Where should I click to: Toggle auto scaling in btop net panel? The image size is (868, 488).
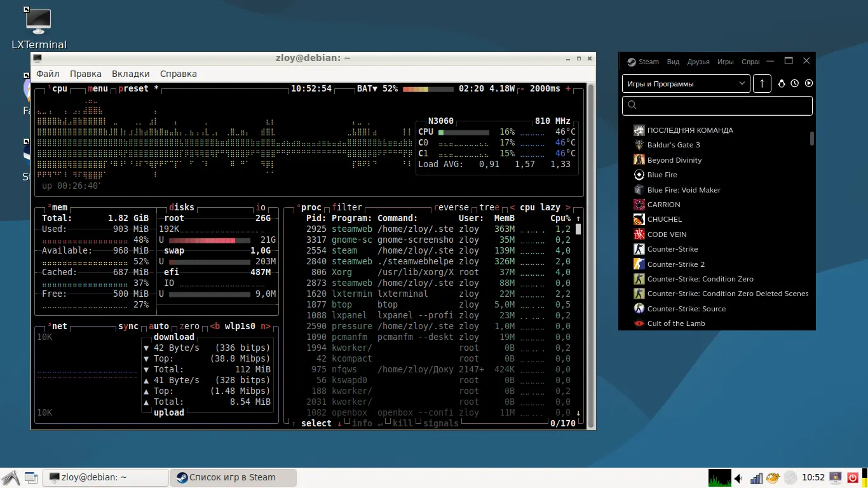[159, 326]
